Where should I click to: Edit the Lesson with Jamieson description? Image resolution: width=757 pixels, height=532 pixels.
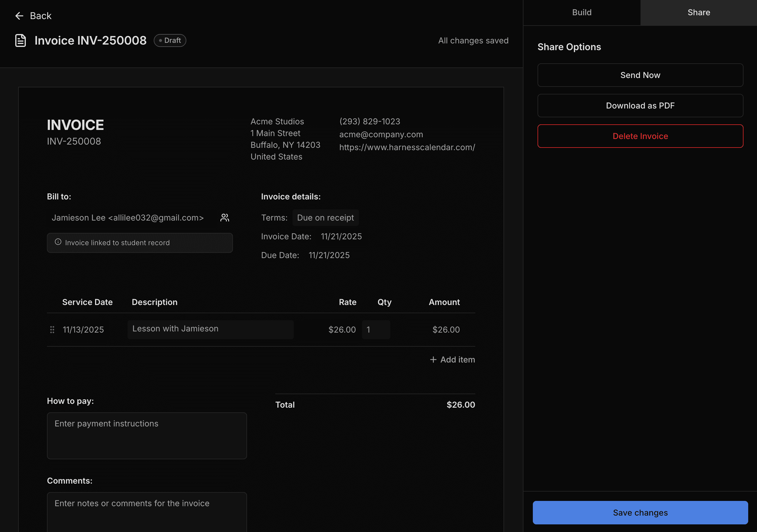click(x=210, y=329)
